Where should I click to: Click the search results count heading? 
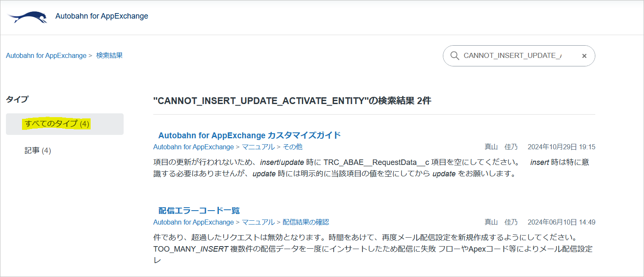click(x=292, y=101)
